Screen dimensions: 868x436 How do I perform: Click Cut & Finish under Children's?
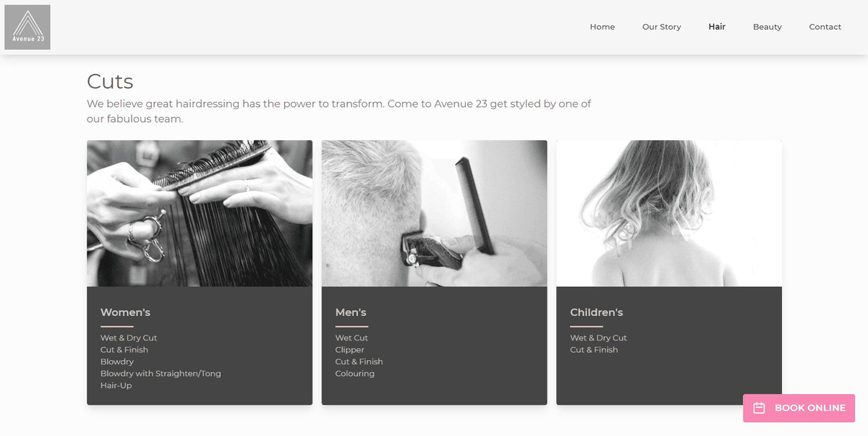[x=594, y=350]
